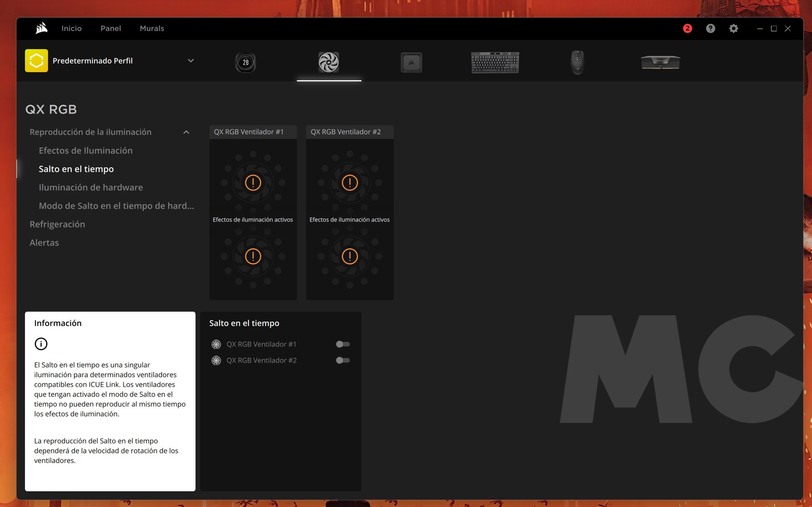Screen dimensions: 812x507
Task: Open the notifications badge showing 2
Action: 687,28
